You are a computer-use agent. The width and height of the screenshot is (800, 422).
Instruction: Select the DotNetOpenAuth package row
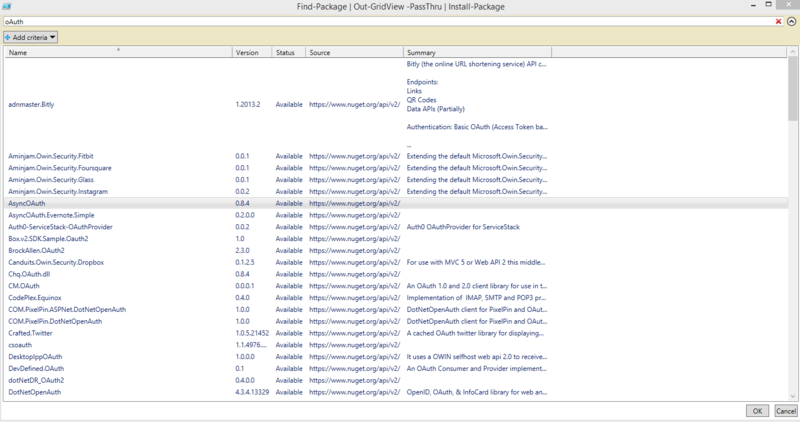tap(396, 392)
